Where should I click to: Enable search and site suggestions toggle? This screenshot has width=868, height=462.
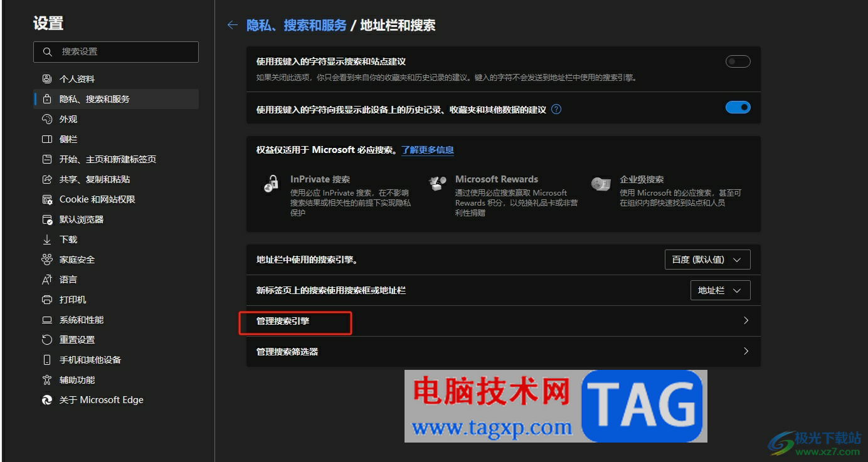click(738, 61)
